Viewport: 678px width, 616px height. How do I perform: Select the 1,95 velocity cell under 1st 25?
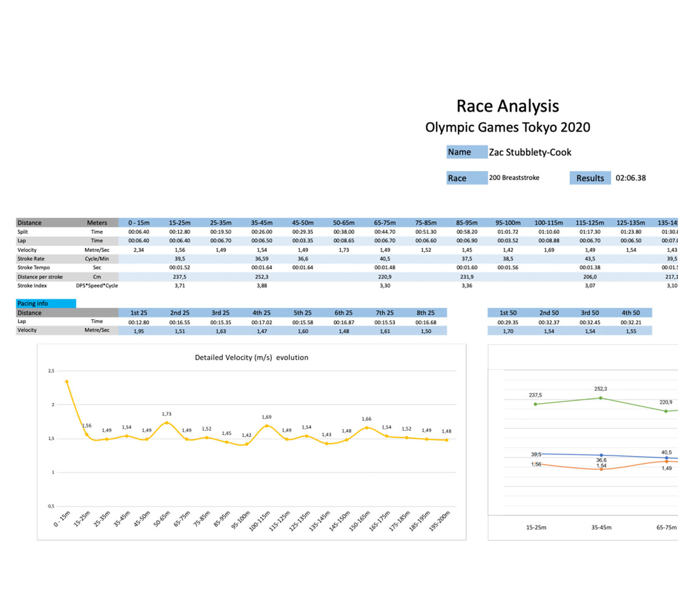click(139, 331)
